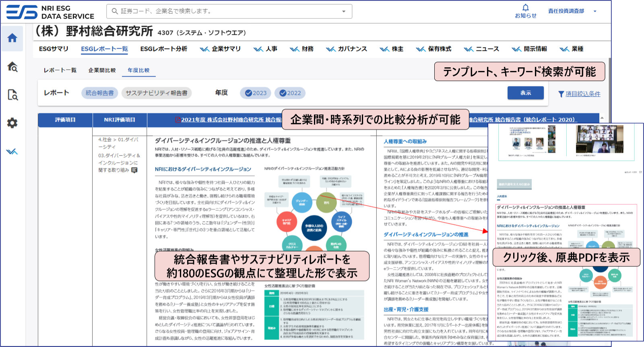Click the filter funnel icon for 項目絞込条件

pyautogui.click(x=561, y=94)
